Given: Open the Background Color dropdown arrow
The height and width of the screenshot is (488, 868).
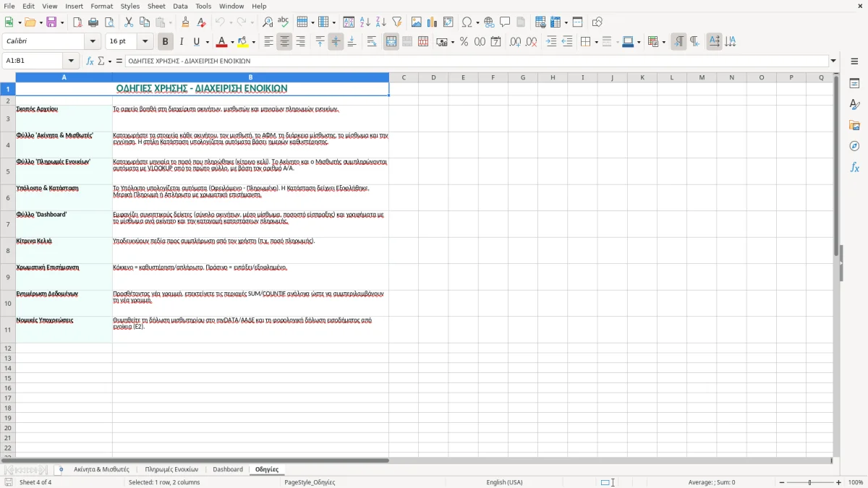Looking at the screenshot, I should click(x=254, y=42).
